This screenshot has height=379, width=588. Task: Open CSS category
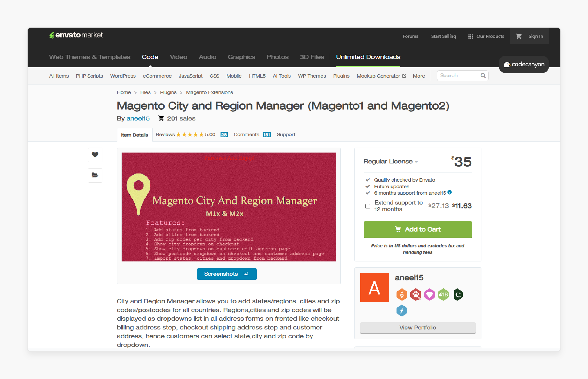pyautogui.click(x=214, y=76)
